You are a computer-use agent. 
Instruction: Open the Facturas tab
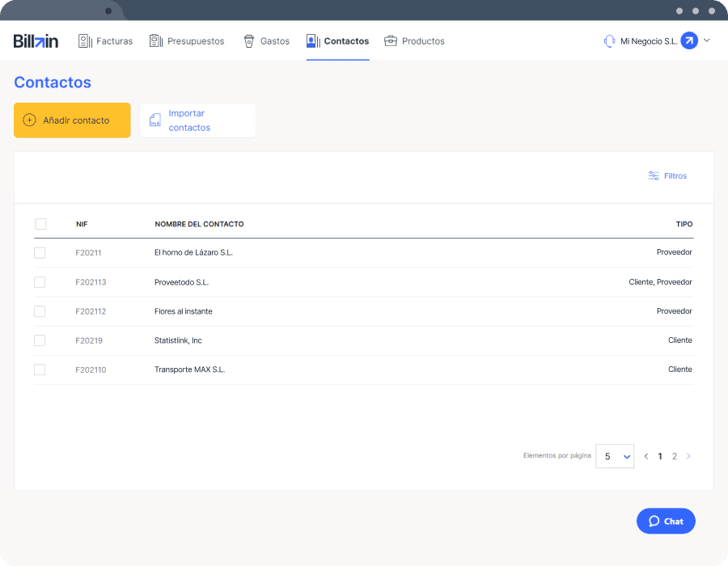(x=105, y=41)
